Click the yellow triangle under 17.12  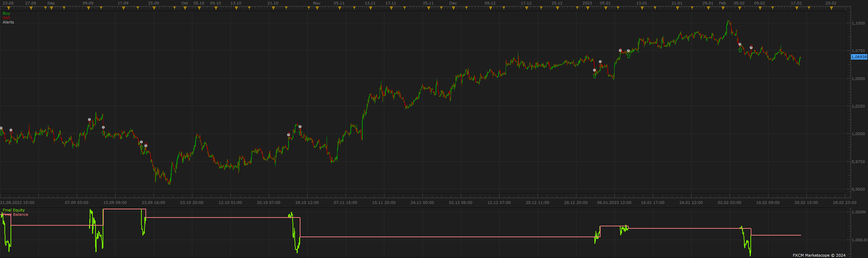526,8
